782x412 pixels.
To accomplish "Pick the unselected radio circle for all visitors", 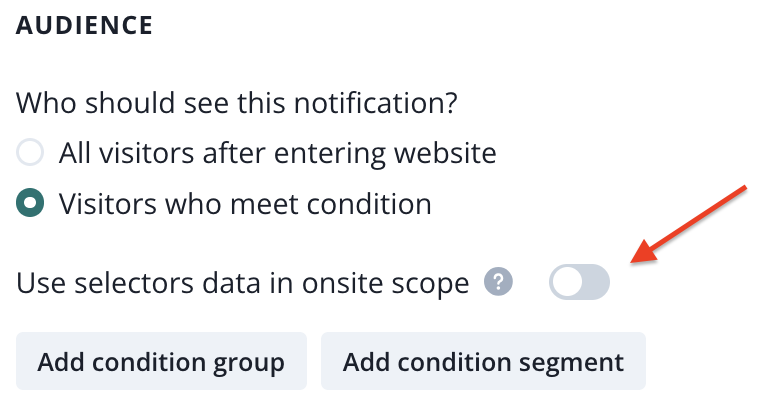I will coord(31,153).
